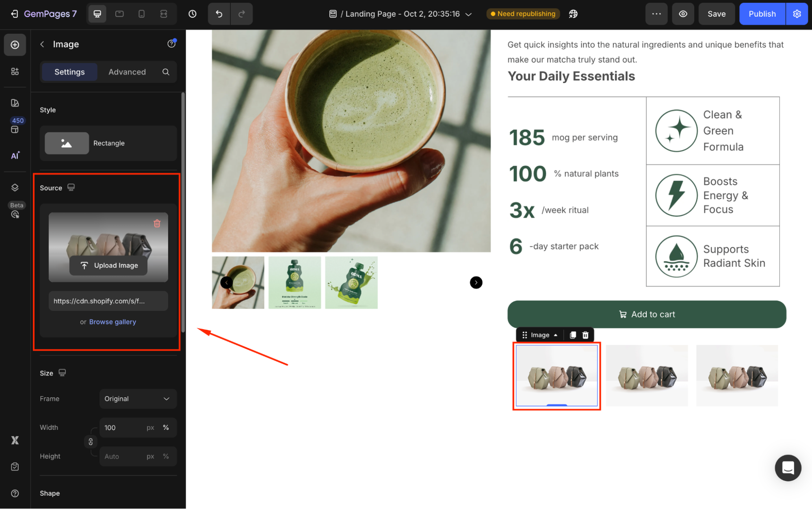Open the AI assistant sidebar icon
The width and height of the screenshot is (812, 509).
point(15,156)
